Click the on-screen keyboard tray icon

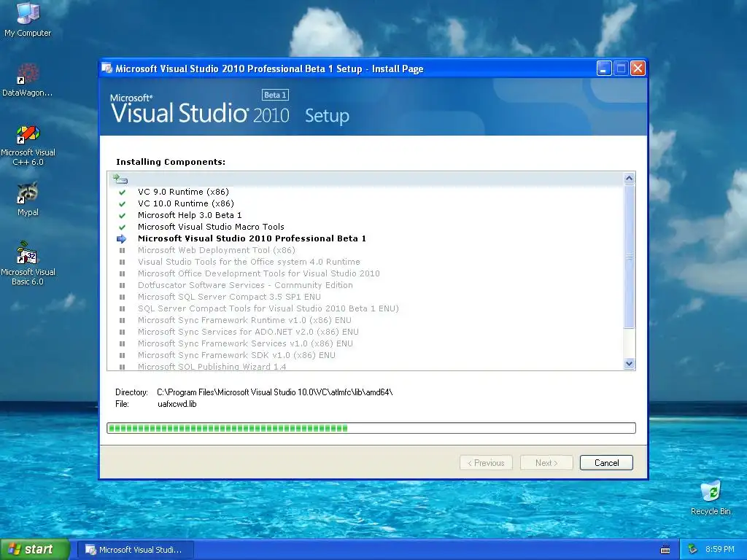click(665, 550)
